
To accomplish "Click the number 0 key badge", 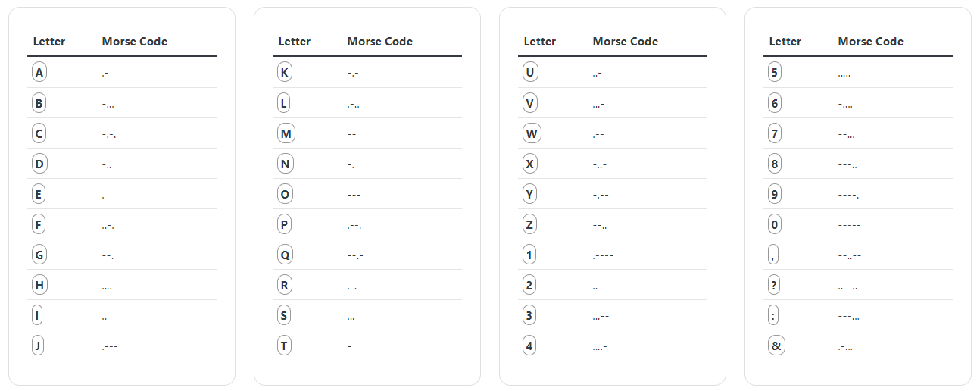I will tap(775, 224).
